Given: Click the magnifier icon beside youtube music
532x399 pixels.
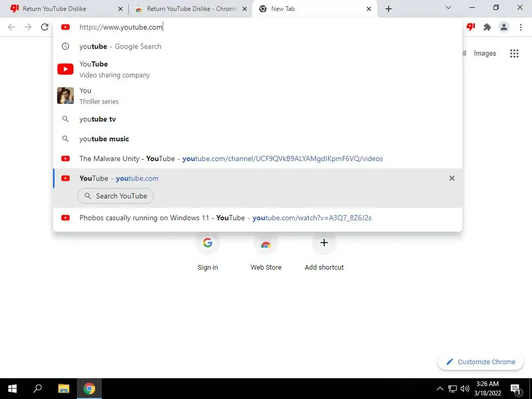Looking at the screenshot, I should [65, 139].
